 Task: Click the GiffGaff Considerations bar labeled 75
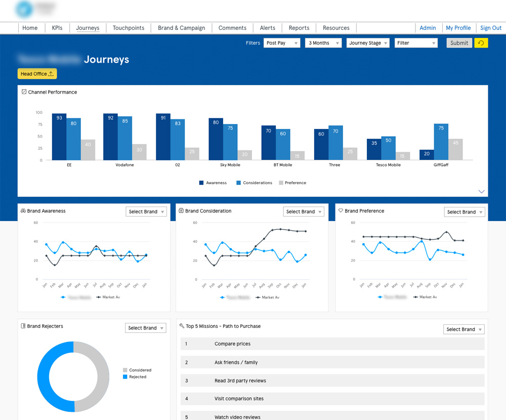(x=441, y=142)
